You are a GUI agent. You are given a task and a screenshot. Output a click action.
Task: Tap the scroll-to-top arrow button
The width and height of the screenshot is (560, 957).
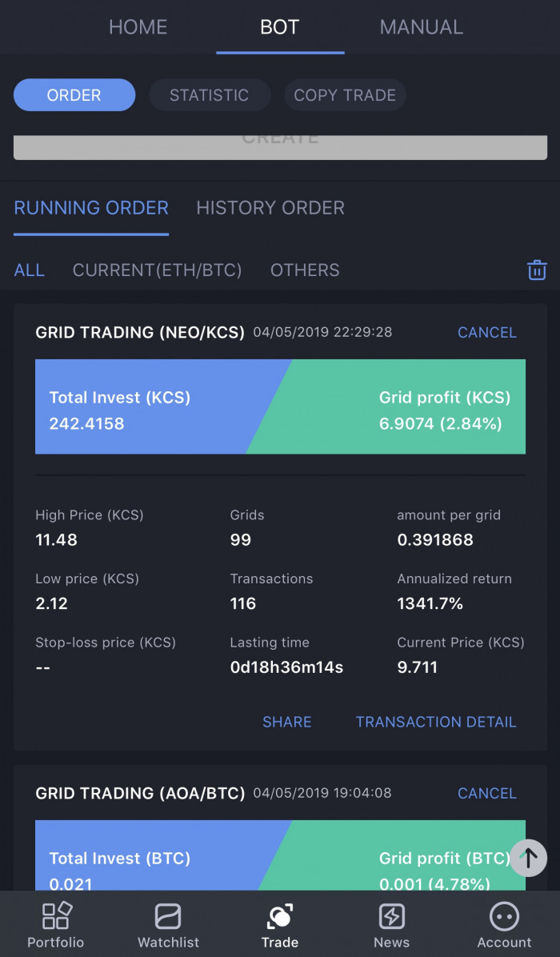click(x=528, y=858)
